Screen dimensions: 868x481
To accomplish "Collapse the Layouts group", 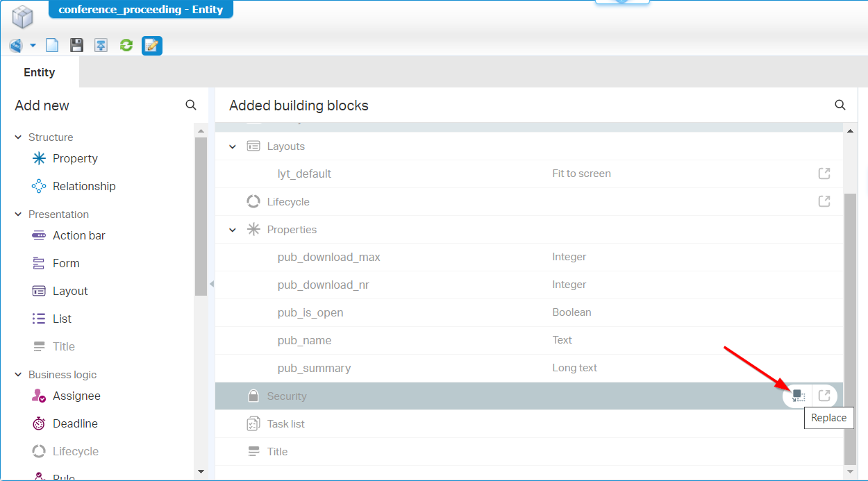I will point(233,146).
